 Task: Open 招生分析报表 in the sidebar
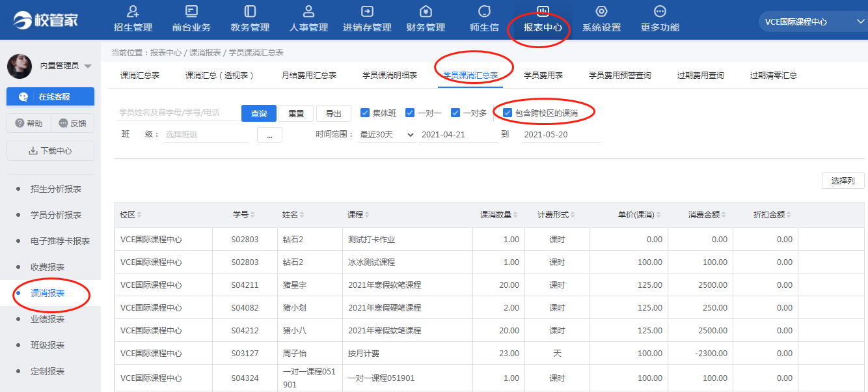[x=56, y=189]
